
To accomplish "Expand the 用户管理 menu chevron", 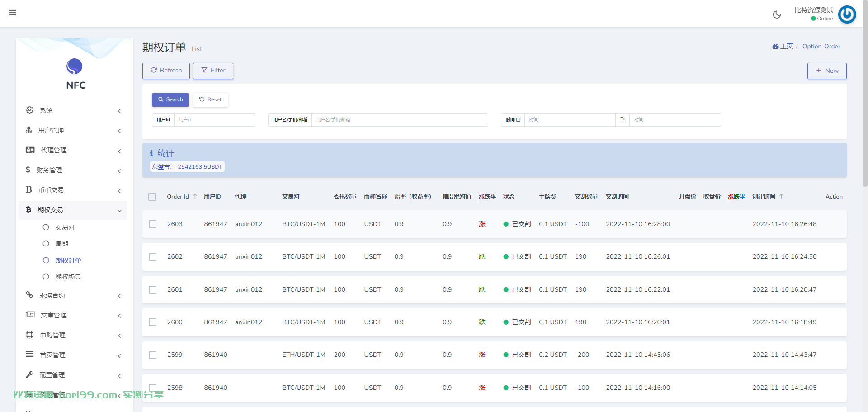I will point(119,131).
